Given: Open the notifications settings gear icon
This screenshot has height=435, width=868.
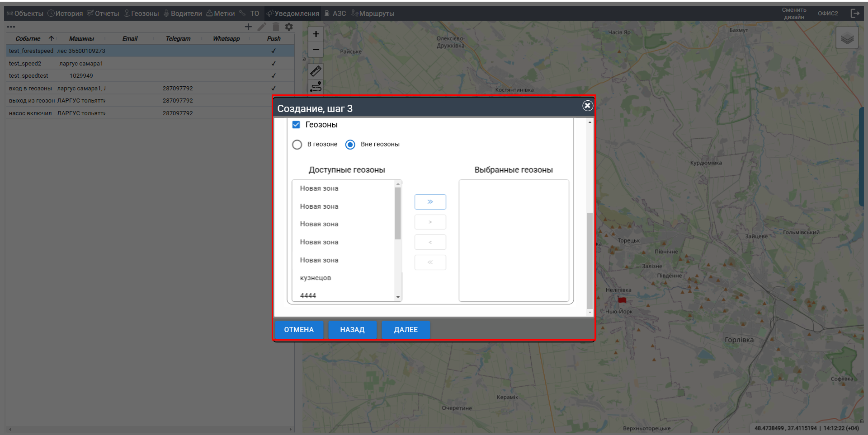Looking at the screenshot, I should (x=289, y=27).
